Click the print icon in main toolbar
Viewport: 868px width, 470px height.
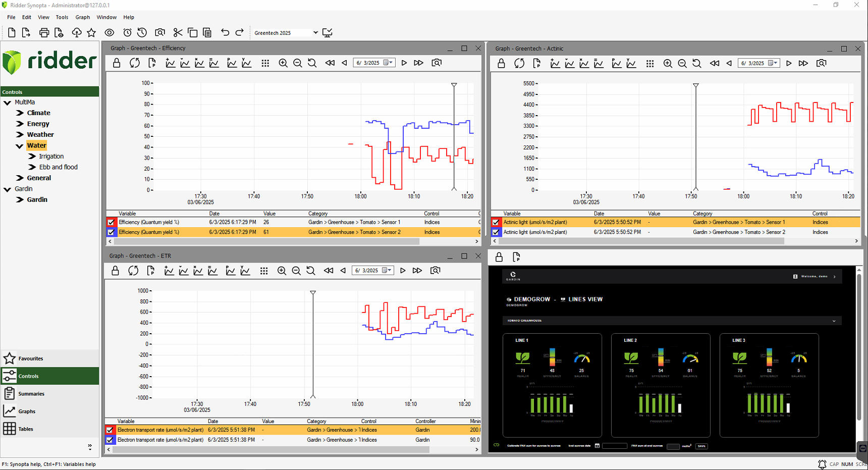(x=44, y=33)
